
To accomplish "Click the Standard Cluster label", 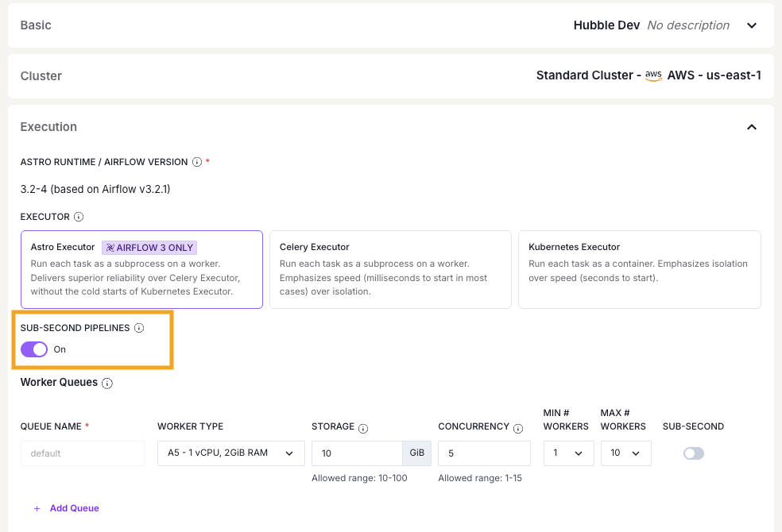I will [584, 75].
